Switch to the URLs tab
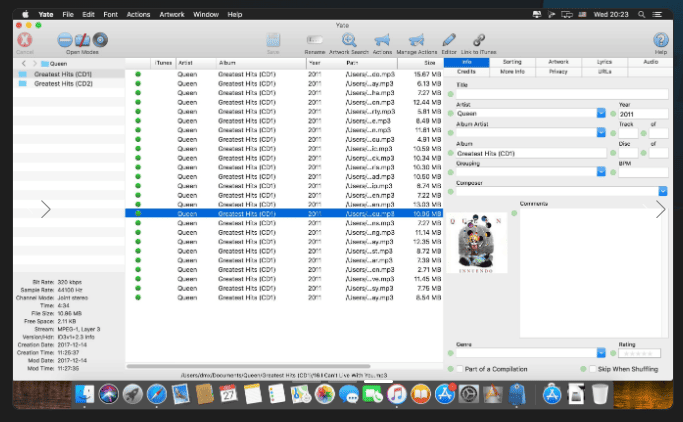 tap(605, 72)
